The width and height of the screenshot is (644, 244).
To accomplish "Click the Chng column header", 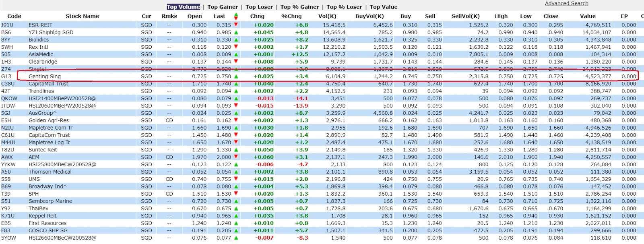I will [x=257, y=16].
